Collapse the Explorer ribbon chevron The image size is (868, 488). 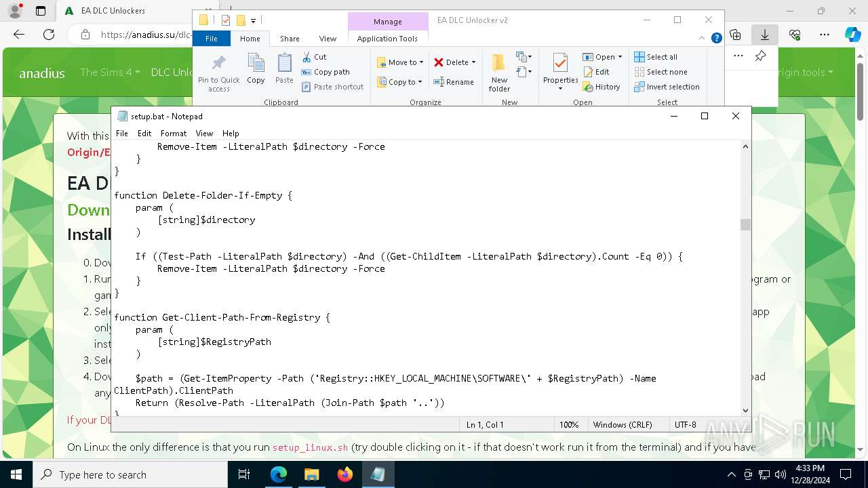click(x=703, y=39)
